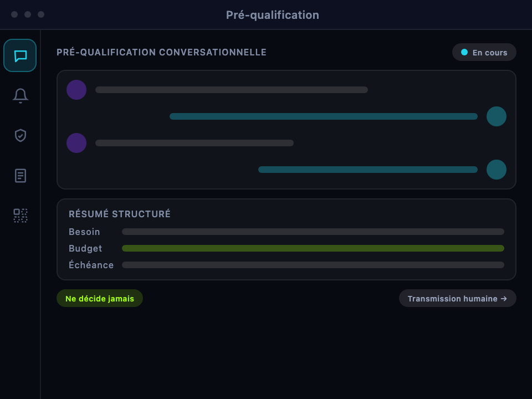Select the shield check security icon
Screen dimensions: 532x399
pos(21,135)
